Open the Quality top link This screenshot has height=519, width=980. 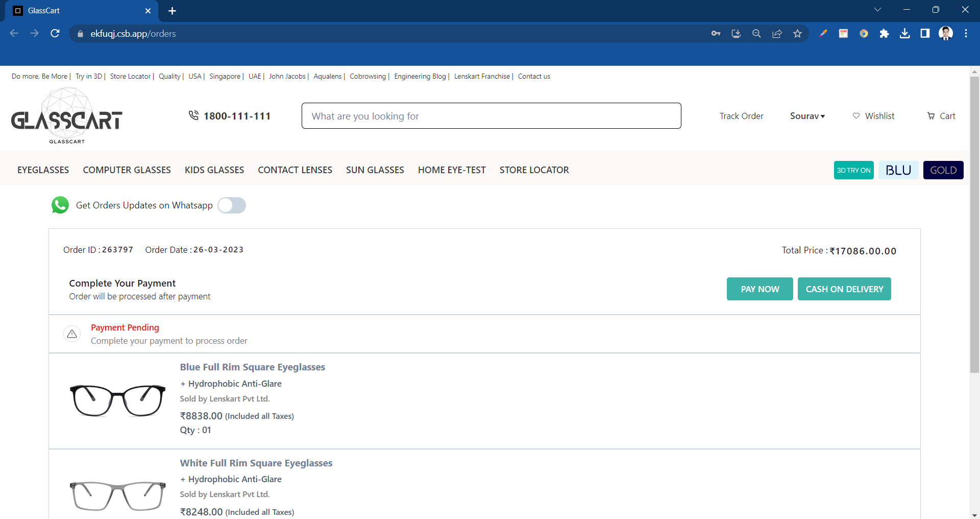[x=169, y=76]
